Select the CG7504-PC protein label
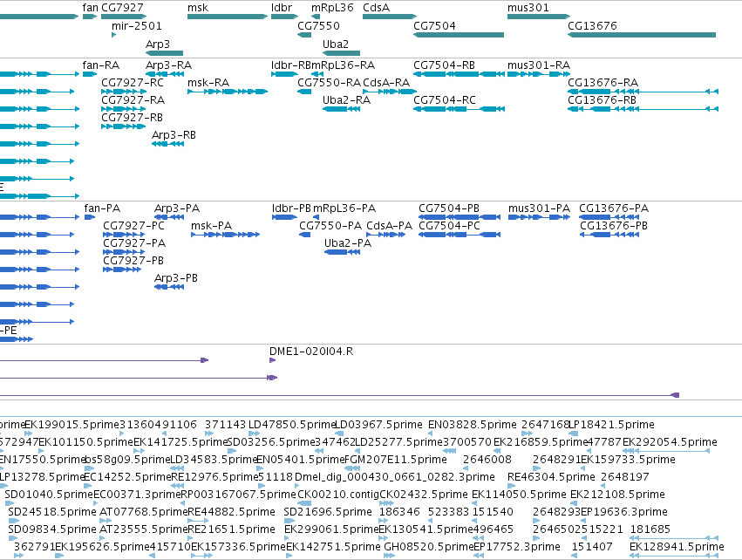The image size is (742, 560). [x=450, y=226]
